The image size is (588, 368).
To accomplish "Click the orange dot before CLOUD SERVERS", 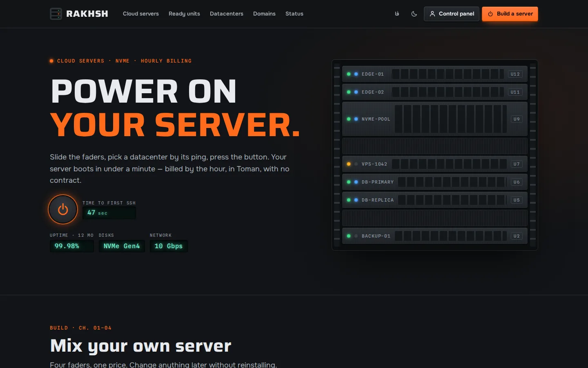I will pos(51,61).
